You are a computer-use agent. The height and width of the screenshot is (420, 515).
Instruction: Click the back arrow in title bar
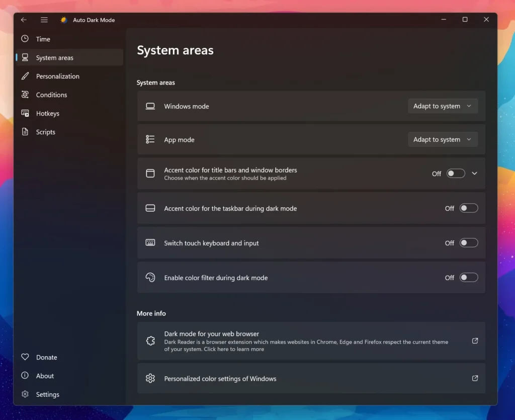[24, 20]
